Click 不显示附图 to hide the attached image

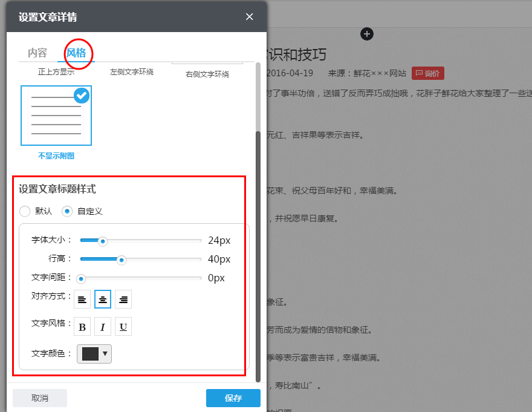coord(56,155)
